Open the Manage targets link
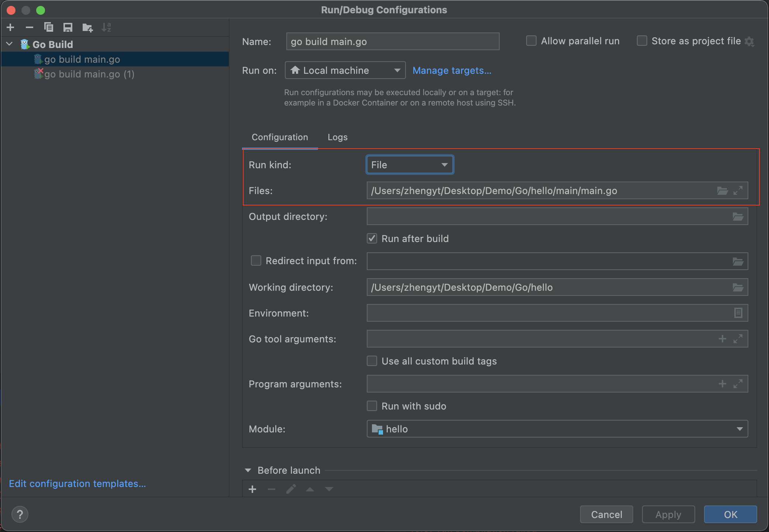The width and height of the screenshot is (769, 532). 452,70
